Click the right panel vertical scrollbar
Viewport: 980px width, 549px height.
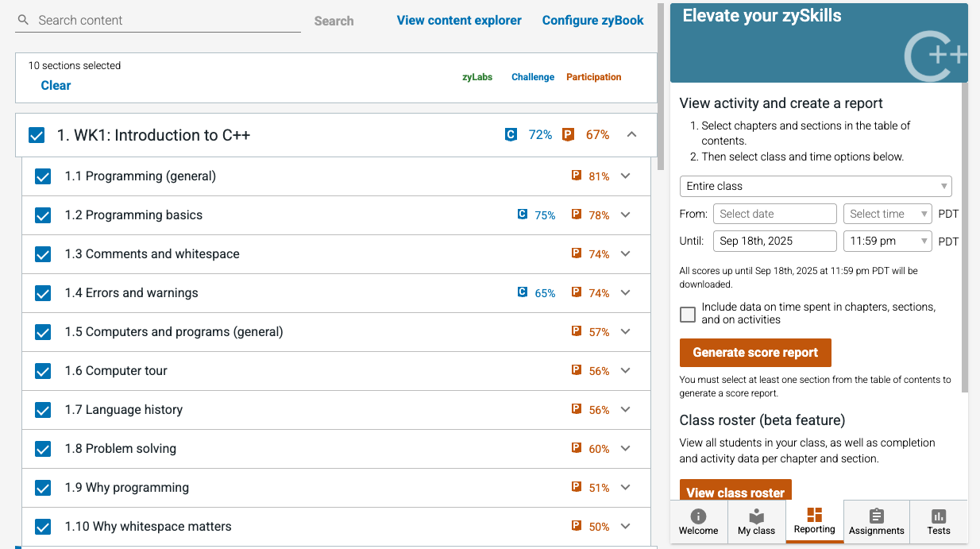coord(966,238)
